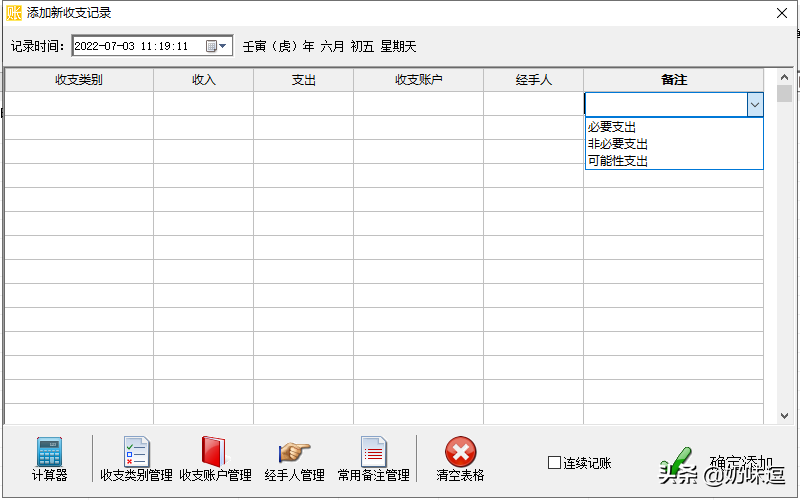This screenshot has height=500, width=800.
Task: Enable the 连续记账 checkbox
Action: tap(555, 463)
